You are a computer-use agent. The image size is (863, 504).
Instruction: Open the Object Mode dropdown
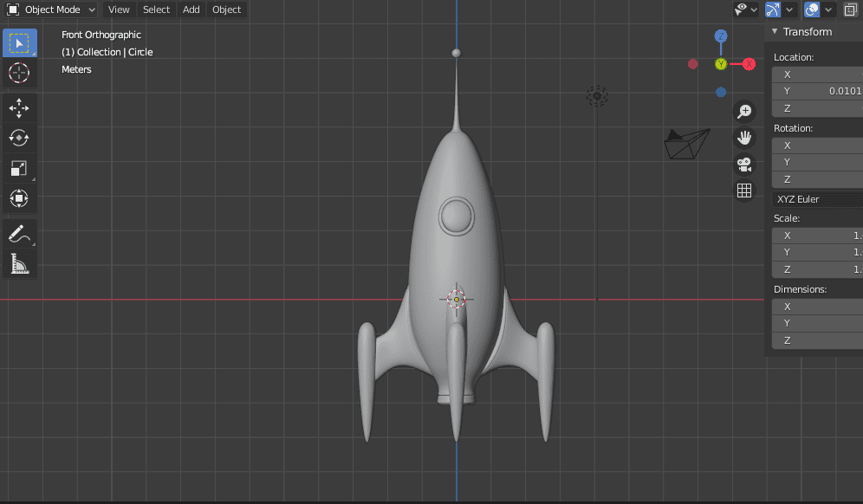(x=50, y=10)
